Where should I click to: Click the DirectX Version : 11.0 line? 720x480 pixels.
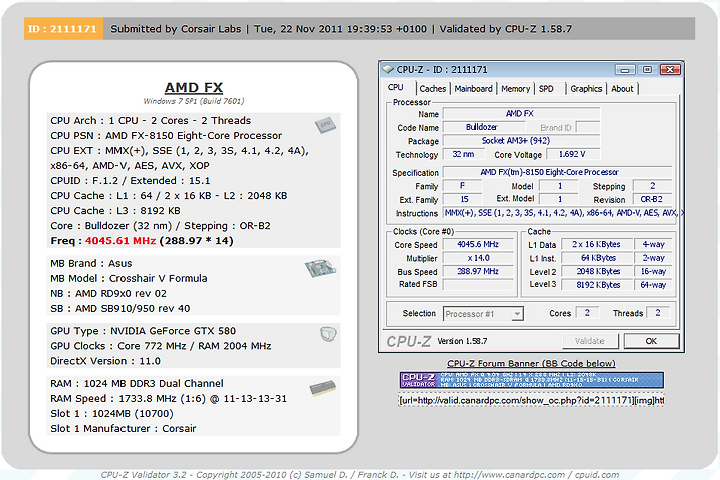[106, 361]
